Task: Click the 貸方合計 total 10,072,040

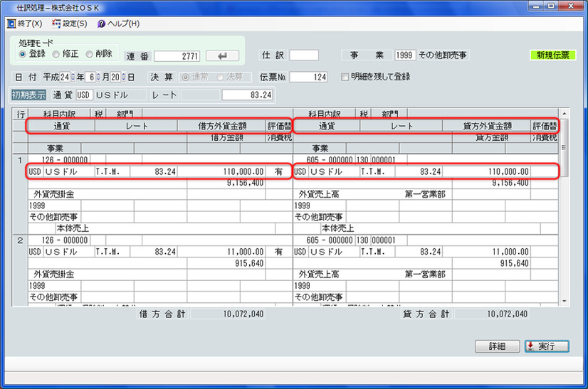Action: (x=492, y=314)
